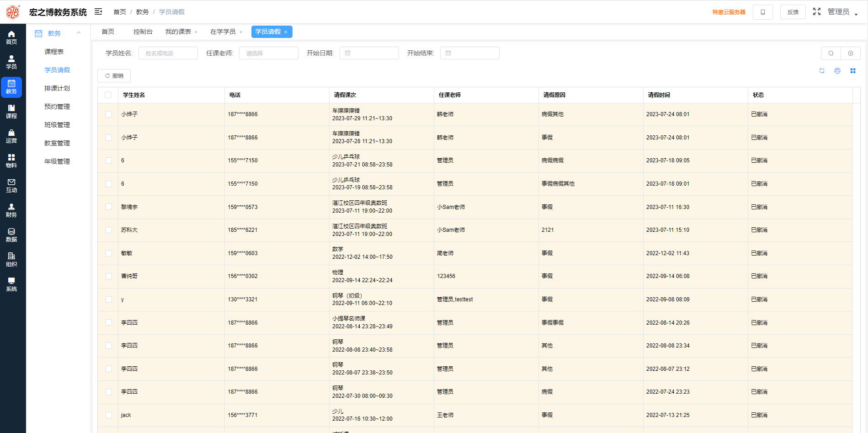Select 学员请假 in the side menu

57,70
